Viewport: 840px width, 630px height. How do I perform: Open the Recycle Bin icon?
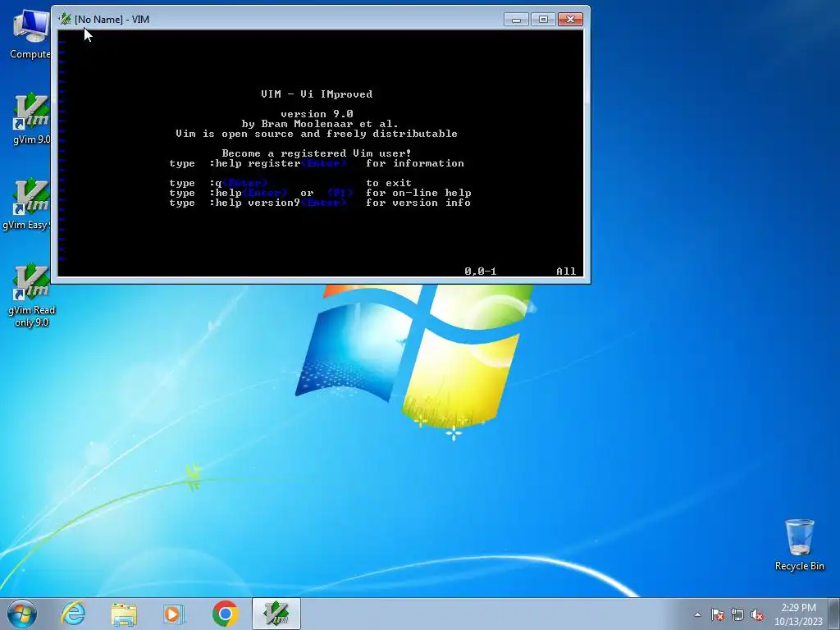pyautogui.click(x=799, y=545)
